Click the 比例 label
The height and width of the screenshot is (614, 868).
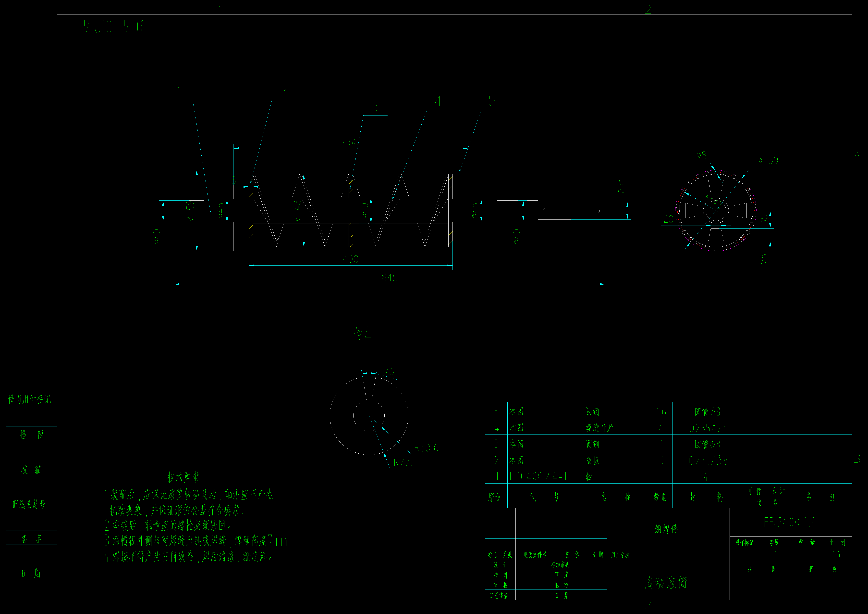click(837, 542)
